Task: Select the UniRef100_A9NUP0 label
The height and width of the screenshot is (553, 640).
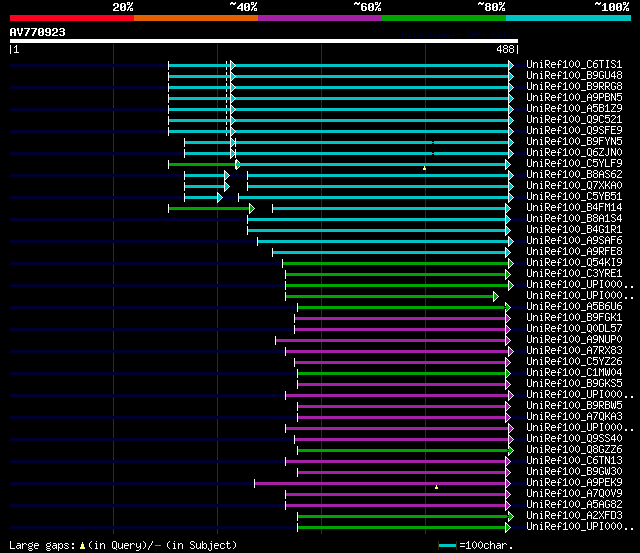Action: [x=574, y=340]
